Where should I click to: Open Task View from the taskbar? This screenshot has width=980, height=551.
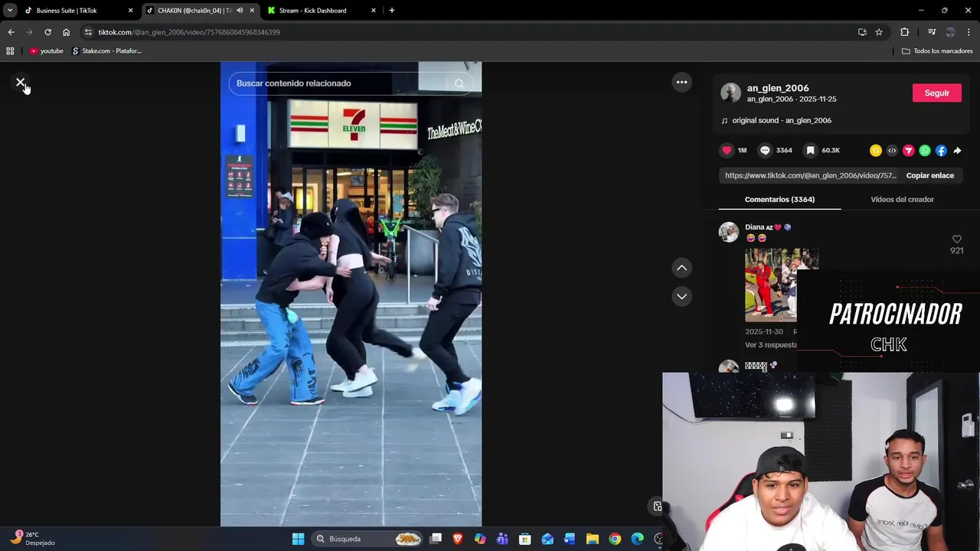pos(436,539)
